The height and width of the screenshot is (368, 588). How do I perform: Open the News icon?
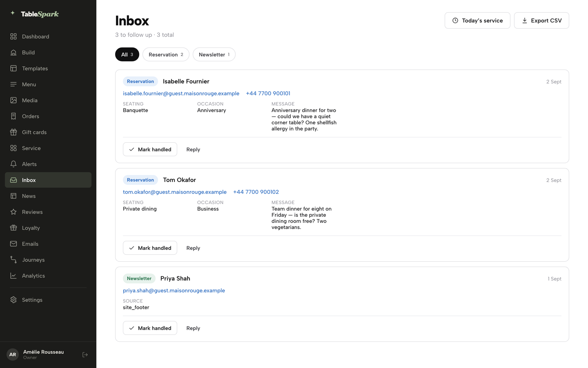(x=13, y=196)
